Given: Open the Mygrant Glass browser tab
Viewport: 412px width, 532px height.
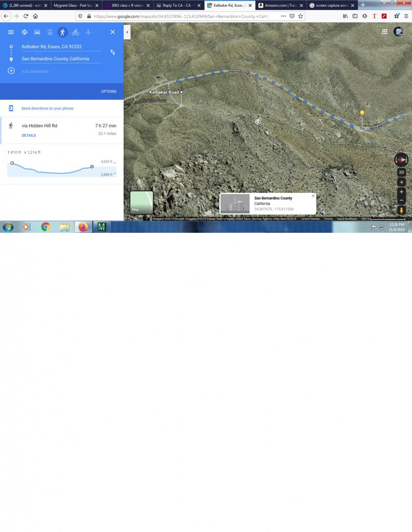Looking at the screenshot, I should tap(73, 5).
